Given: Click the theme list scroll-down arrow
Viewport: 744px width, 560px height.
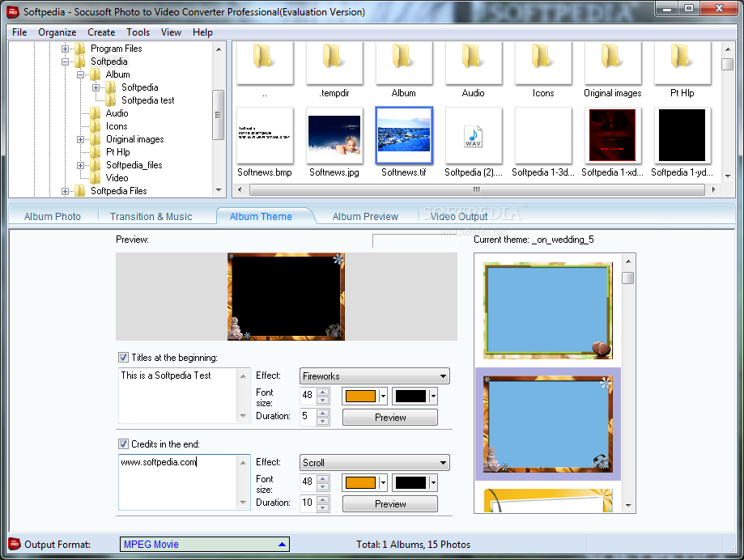Looking at the screenshot, I should point(628,506).
